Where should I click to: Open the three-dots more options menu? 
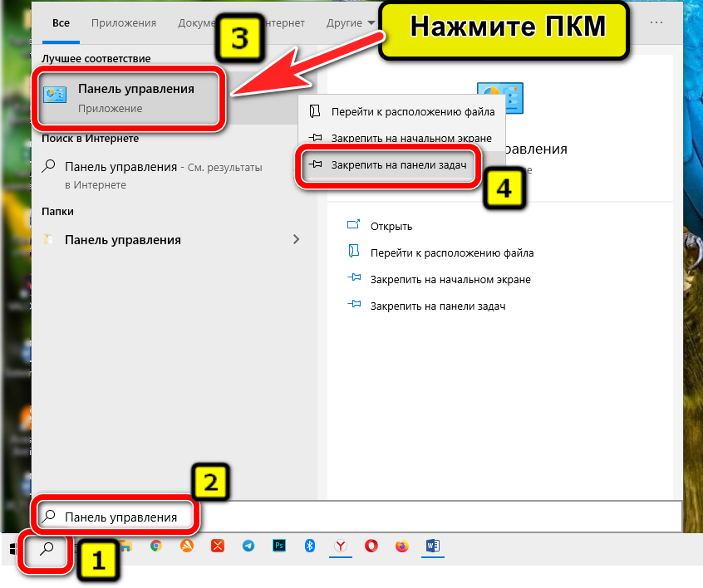656,23
